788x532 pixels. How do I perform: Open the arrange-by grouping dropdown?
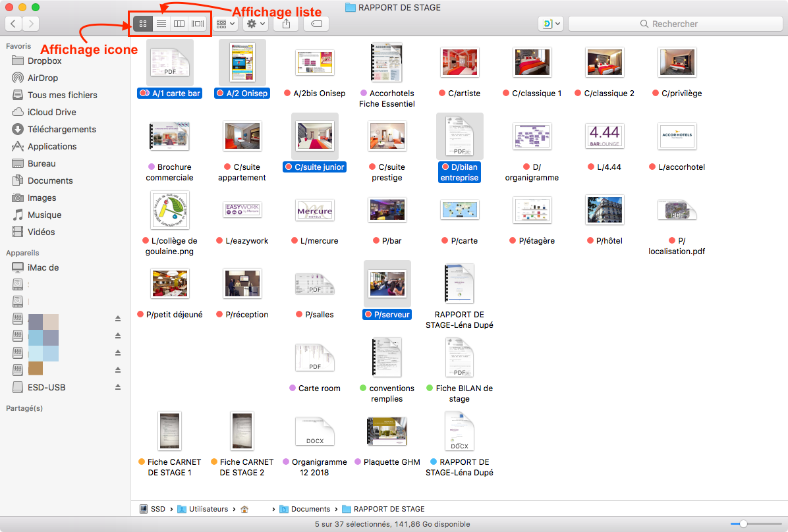225,24
